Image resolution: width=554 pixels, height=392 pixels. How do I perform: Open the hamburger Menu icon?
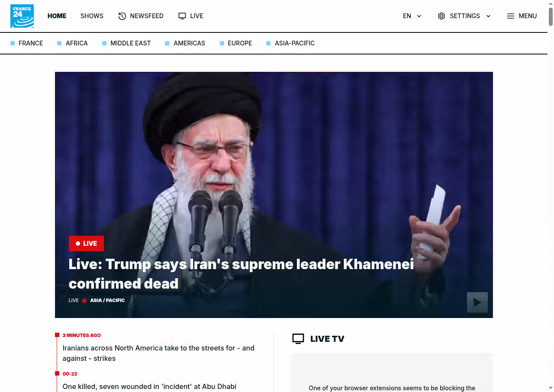click(x=511, y=16)
